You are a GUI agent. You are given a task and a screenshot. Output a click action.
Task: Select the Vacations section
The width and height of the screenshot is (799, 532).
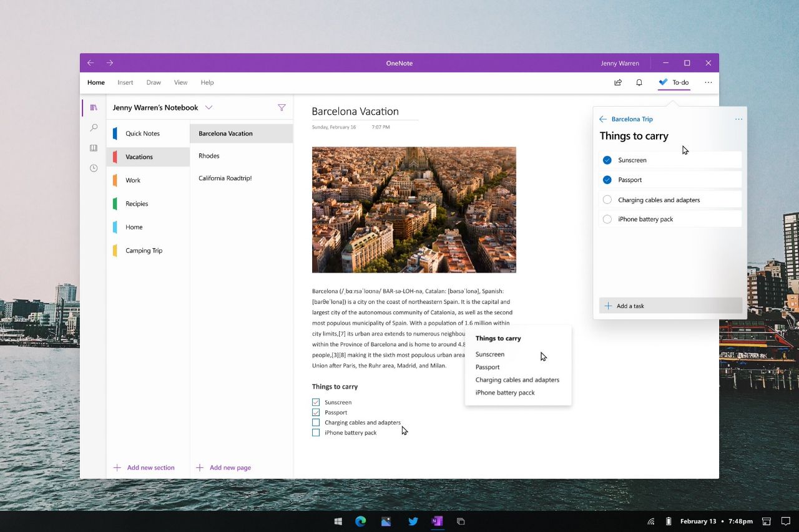148,157
